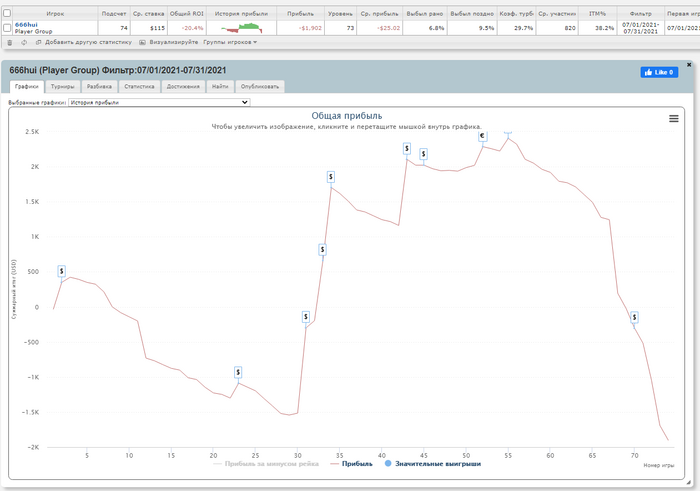Screen dimensions: 700x491
Task: Click the $ win marker near game 31
Action: click(306, 317)
